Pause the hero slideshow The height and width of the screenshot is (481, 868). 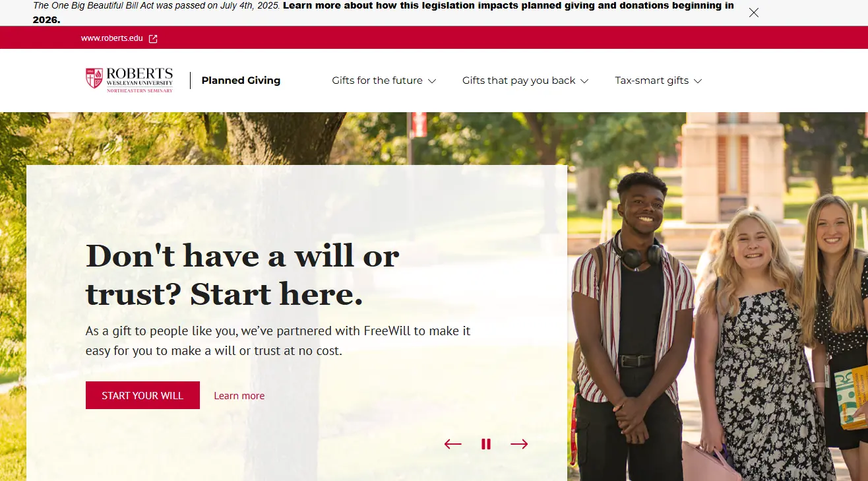(x=486, y=444)
